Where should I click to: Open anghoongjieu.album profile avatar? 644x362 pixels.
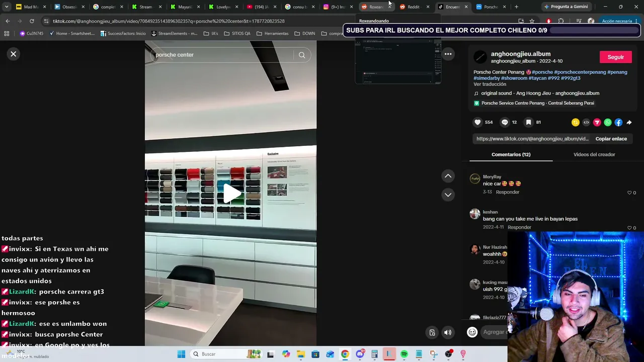[480, 57]
